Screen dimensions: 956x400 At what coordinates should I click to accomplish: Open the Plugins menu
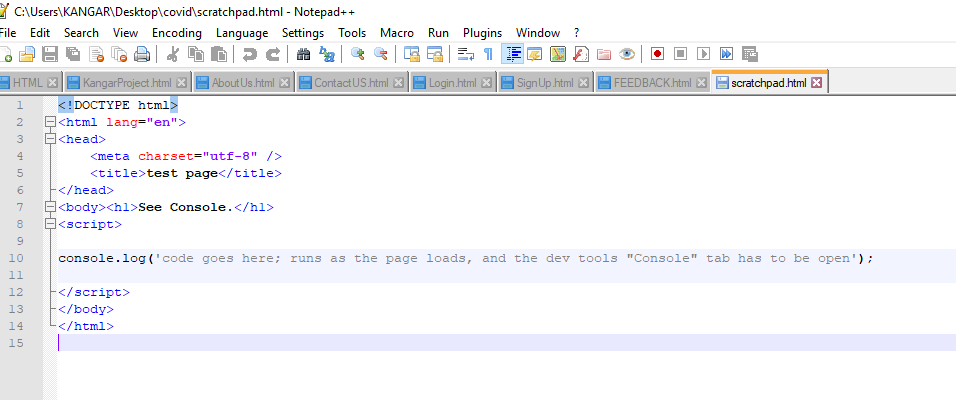click(x=482, y=33)
